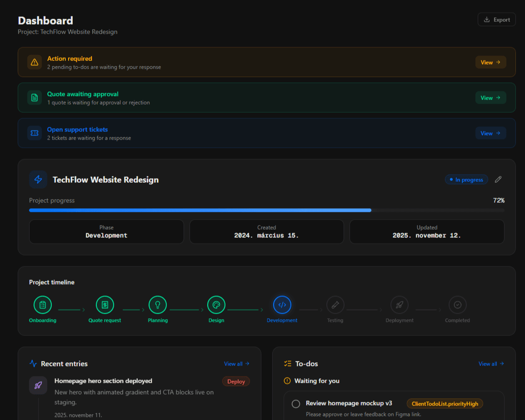Click the lightning bolt project icon

[x=38, y=180]
